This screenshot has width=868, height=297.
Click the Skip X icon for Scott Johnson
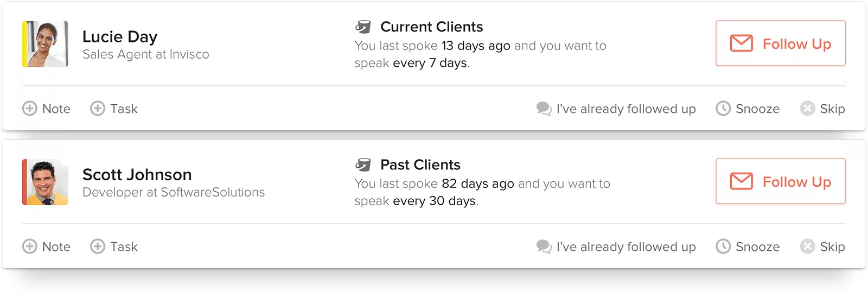click(807, 247)
